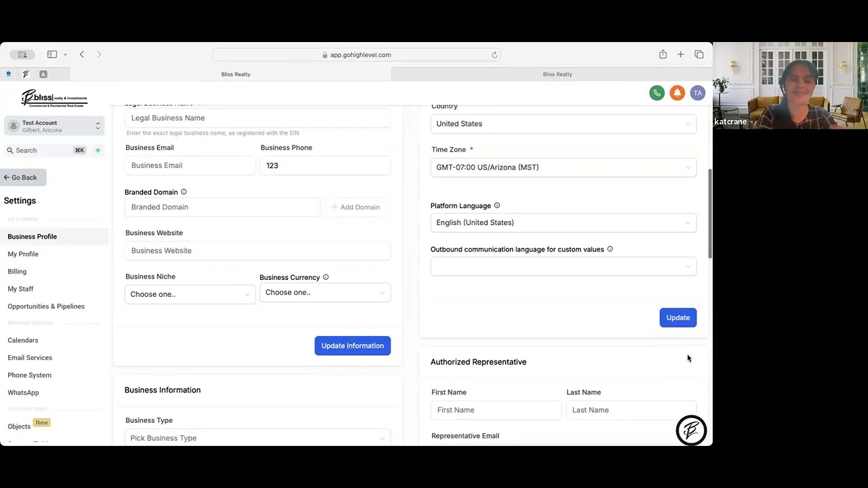Click the outbound communication language info icon
Screen dimensions: 868x488
tap(610, 249)
